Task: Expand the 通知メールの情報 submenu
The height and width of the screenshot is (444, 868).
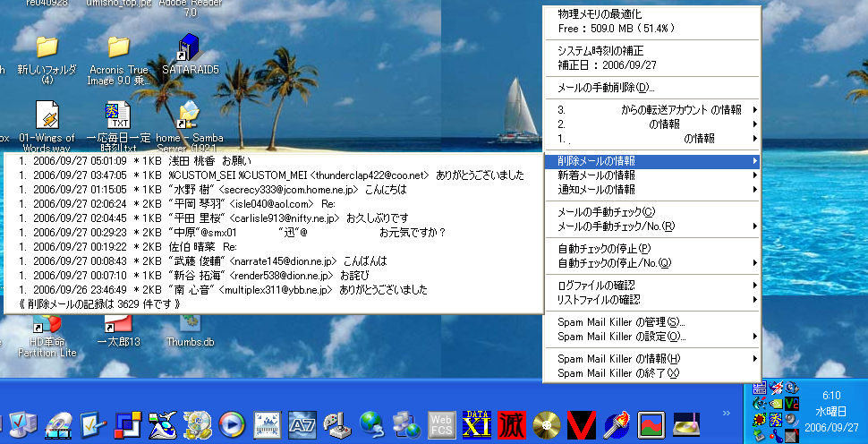Action: pyautogui.click(x=597, y=190)
